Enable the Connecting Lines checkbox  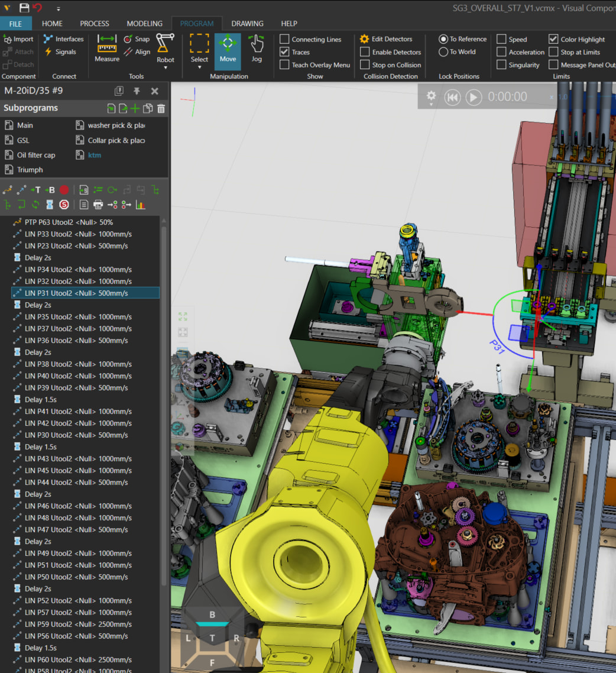284,39
